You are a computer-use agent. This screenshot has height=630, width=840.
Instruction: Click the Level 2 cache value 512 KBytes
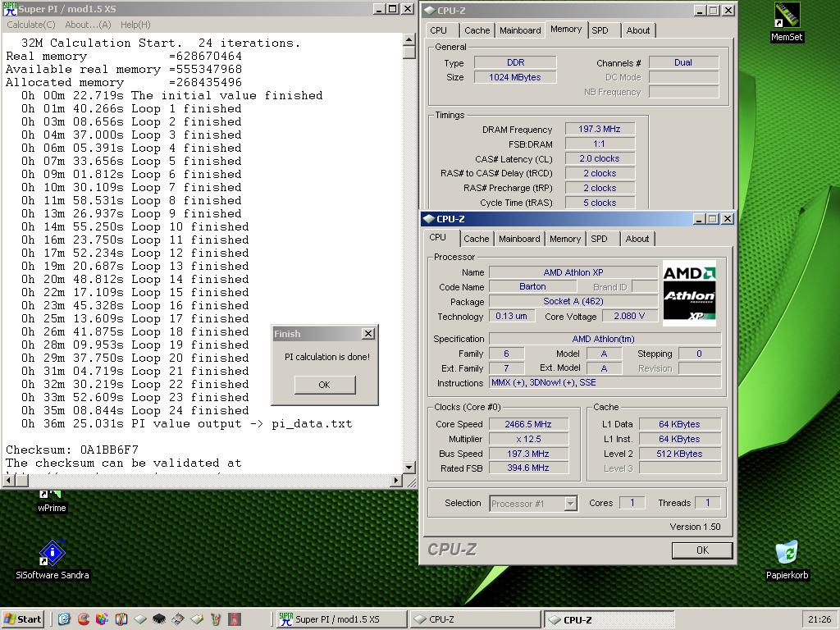point(679,454)
